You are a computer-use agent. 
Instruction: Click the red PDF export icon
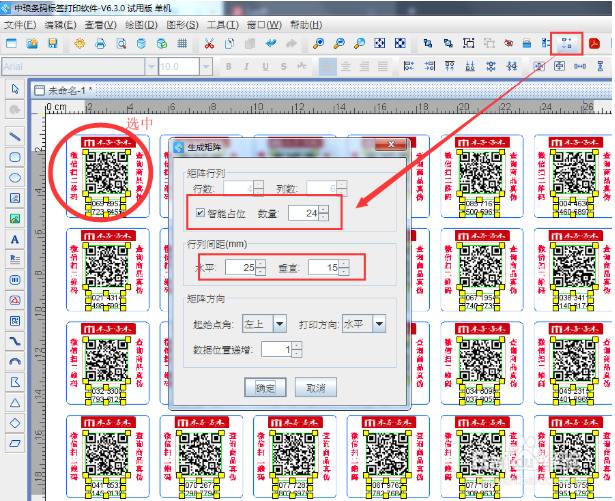(x=594, y=43)
